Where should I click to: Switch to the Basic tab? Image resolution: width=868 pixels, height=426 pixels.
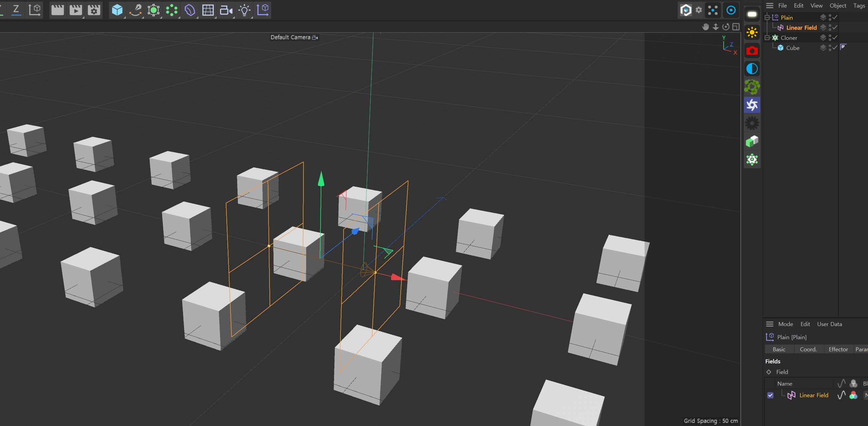[x=779, y=349]
